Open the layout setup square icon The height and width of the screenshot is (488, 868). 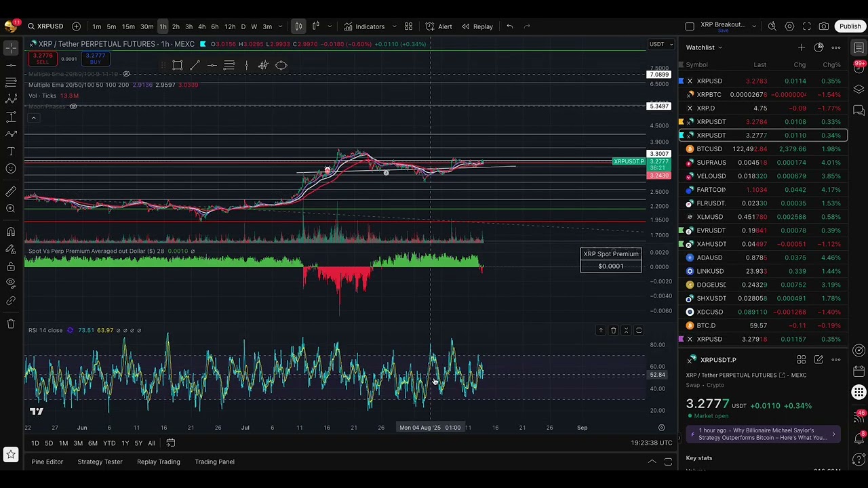[690, 26]
